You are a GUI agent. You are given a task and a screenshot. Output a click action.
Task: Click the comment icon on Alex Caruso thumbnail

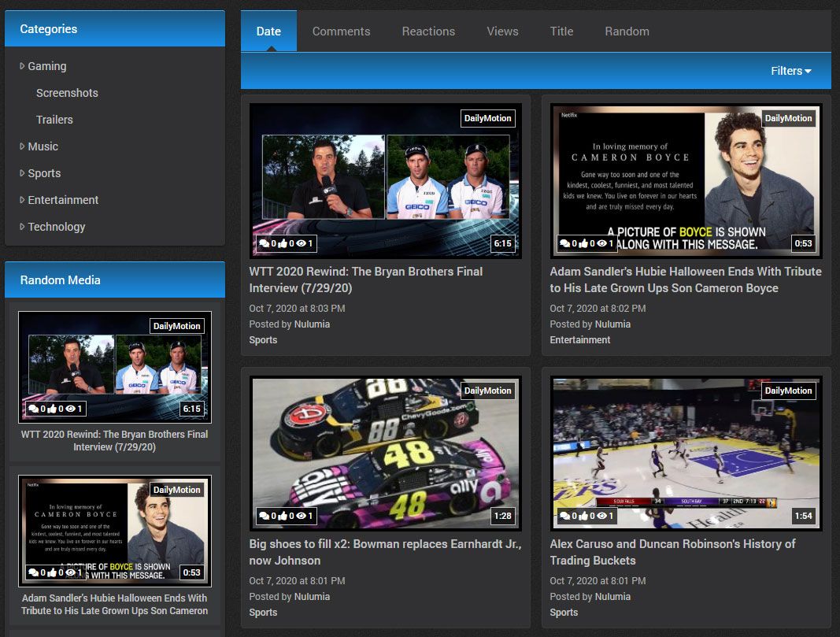click(564, 516)
